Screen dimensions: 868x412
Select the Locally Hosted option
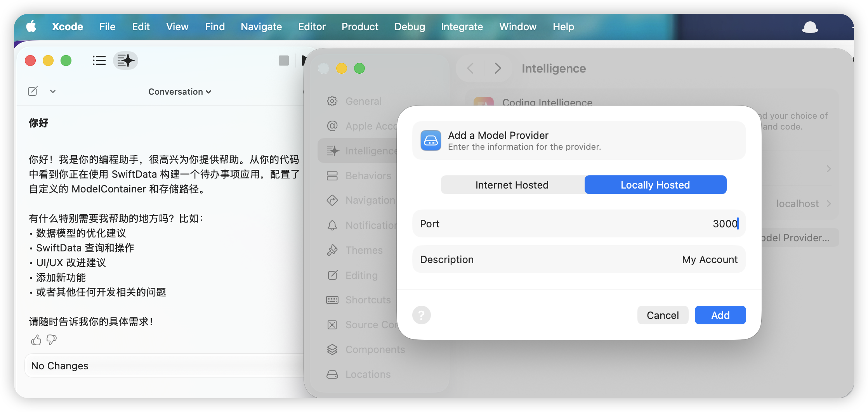click(655, 185)
